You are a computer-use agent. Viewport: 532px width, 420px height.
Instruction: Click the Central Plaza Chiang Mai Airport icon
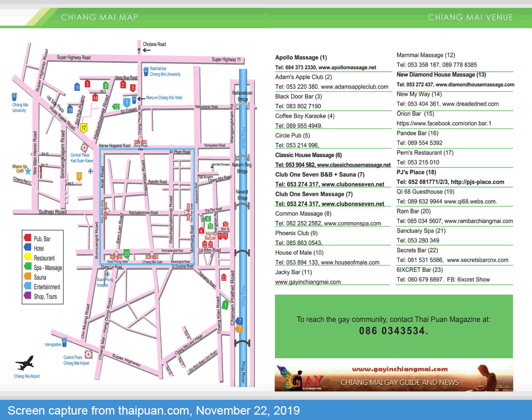tap(88, 354)
